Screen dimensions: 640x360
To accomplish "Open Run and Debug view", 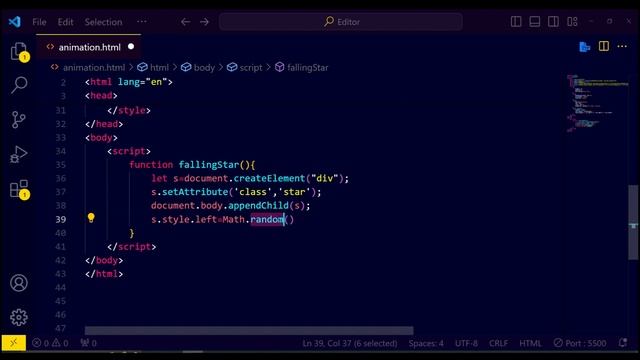I will [18, 154].
